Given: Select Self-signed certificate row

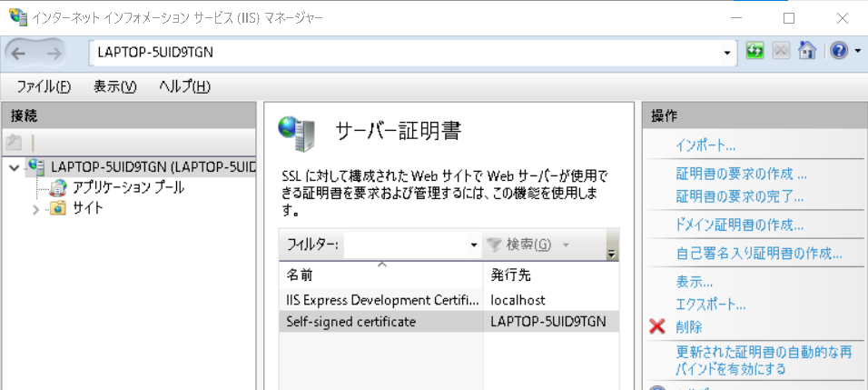Looking at the screenshot, I should (449, 321).
